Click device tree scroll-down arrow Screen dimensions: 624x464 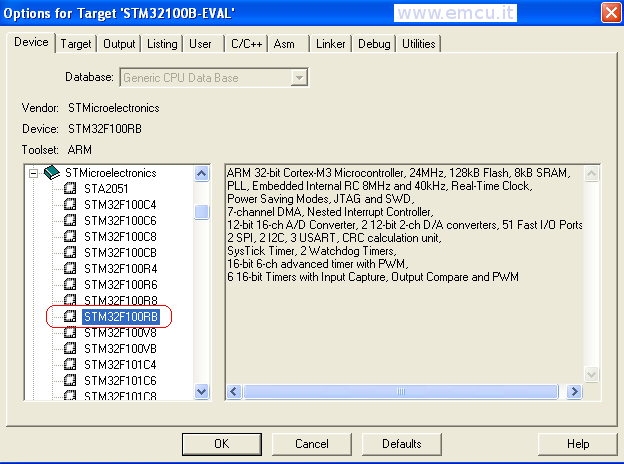[x=202, y=392]
